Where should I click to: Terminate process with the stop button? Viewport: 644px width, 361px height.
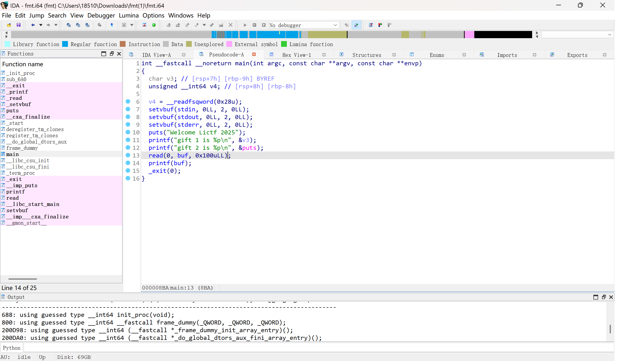click(x=264, y=25)
